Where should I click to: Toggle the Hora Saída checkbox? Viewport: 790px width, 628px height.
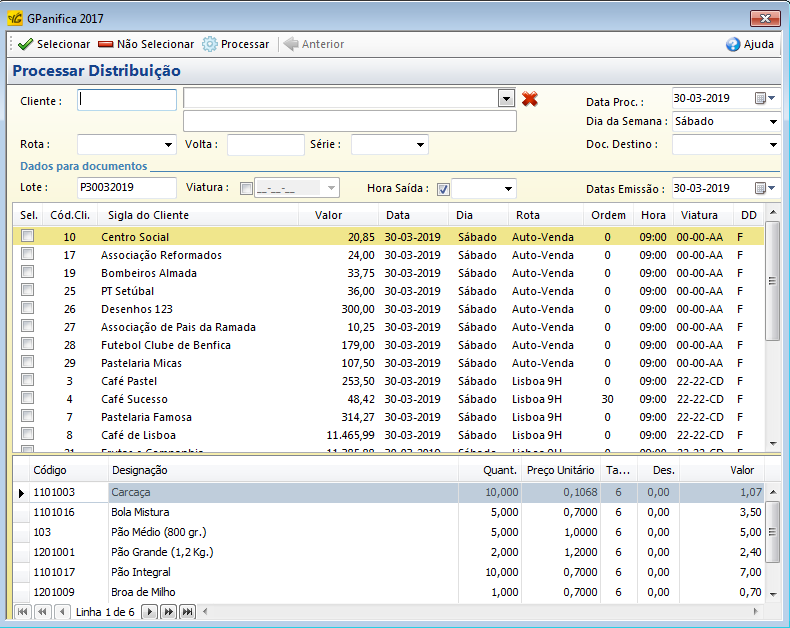click(x=443, y=188)
